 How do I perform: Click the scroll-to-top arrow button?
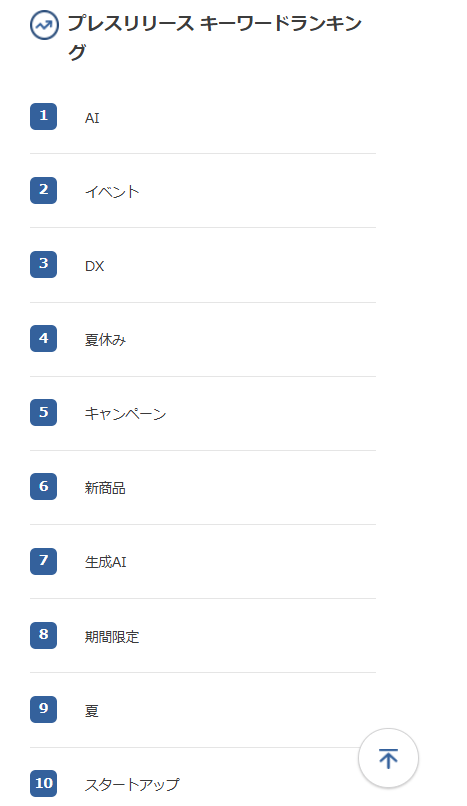click(x=388, y=758)
